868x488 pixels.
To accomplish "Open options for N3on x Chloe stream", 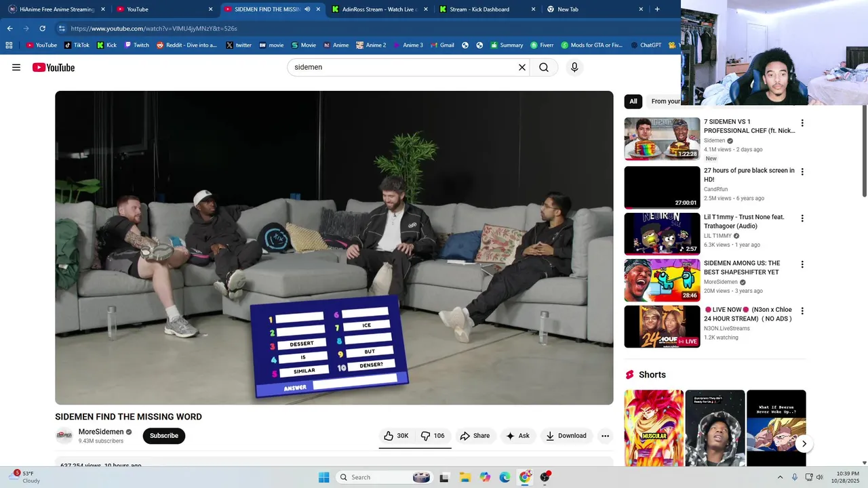I will pos(802,311).
